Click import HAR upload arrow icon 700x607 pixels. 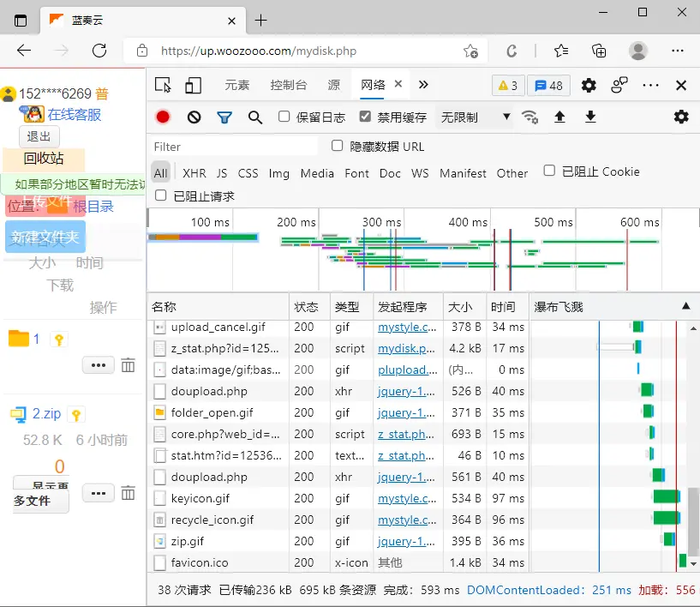point(559,117)
